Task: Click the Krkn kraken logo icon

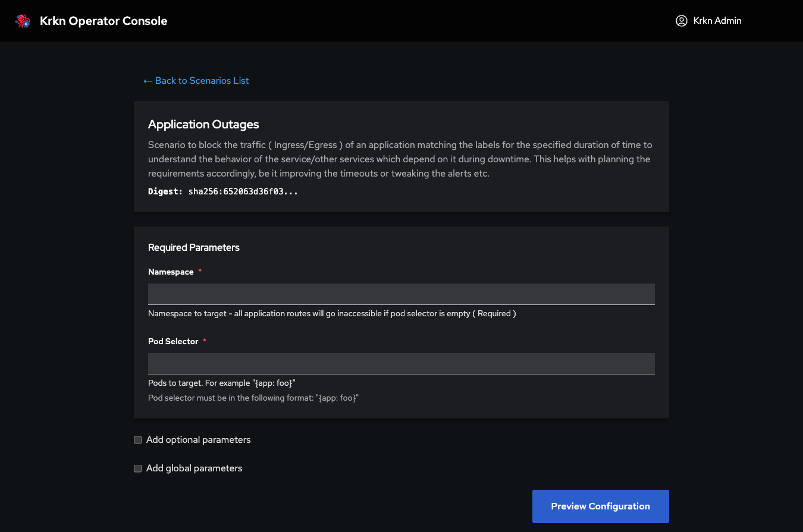Action: [x=22, y=20]
